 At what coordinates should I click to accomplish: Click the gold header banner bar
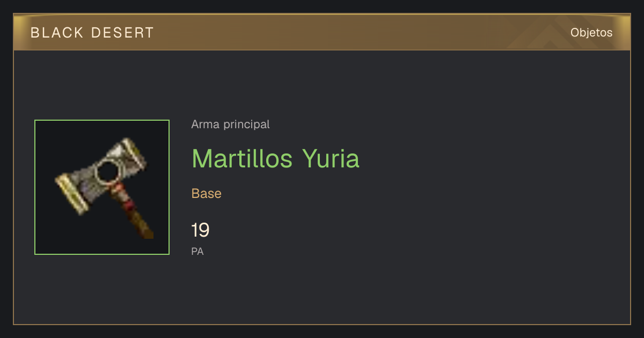coord(322,32)
